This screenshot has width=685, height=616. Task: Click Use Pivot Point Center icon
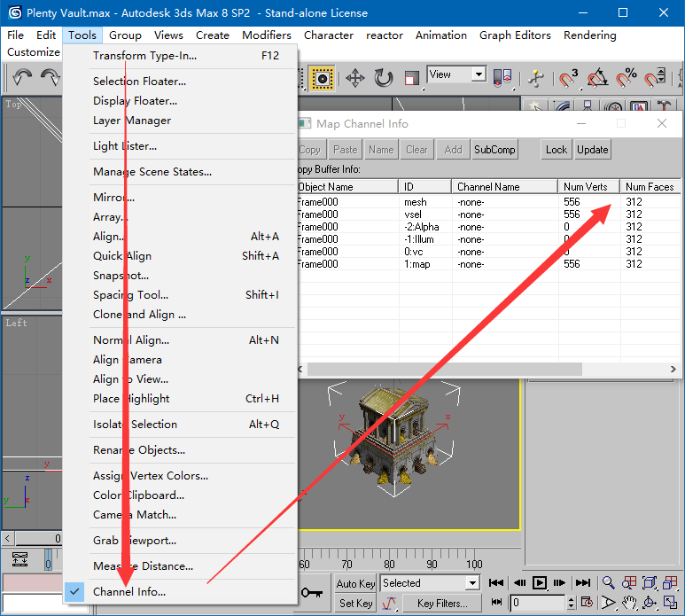click(502, 79)
